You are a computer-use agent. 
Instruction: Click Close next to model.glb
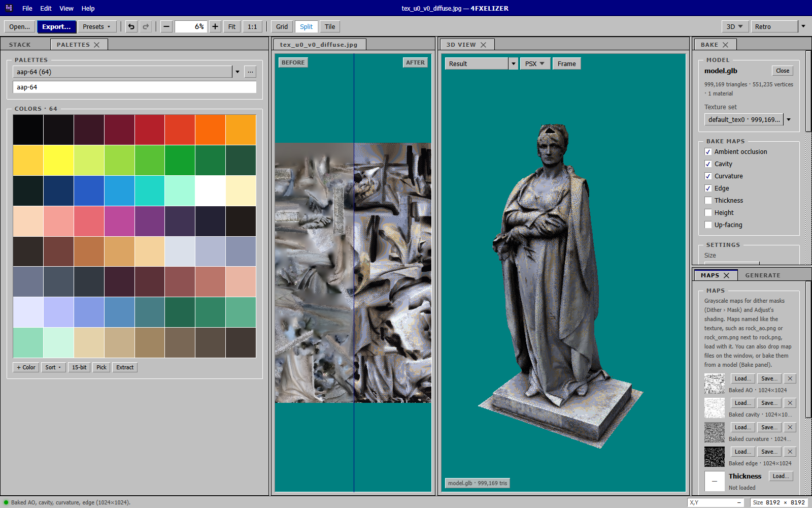click(783, 71)
